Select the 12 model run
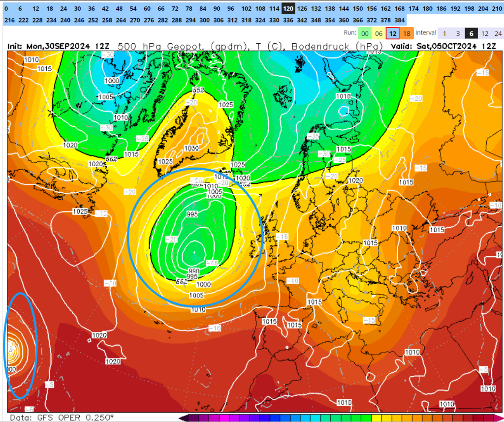Screen dimensions: 504x422 click(x=392, y=33)
